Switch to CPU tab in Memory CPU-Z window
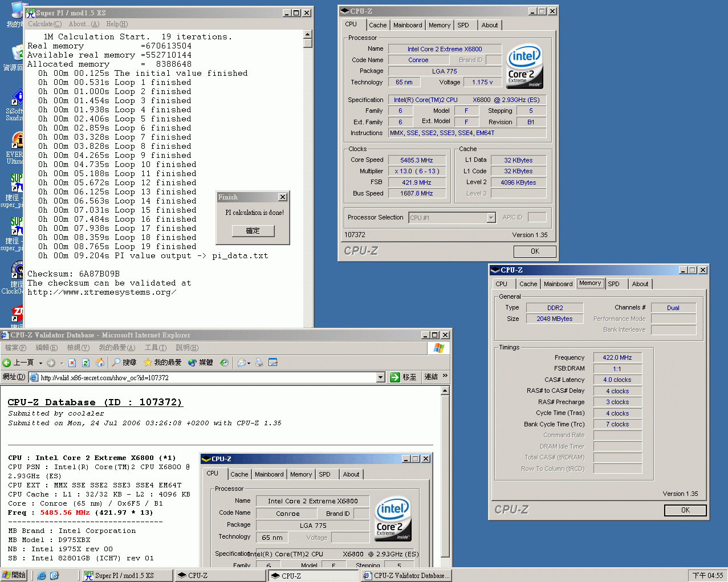The height and width of the screenshot is (582, 728). click(502, 284)
